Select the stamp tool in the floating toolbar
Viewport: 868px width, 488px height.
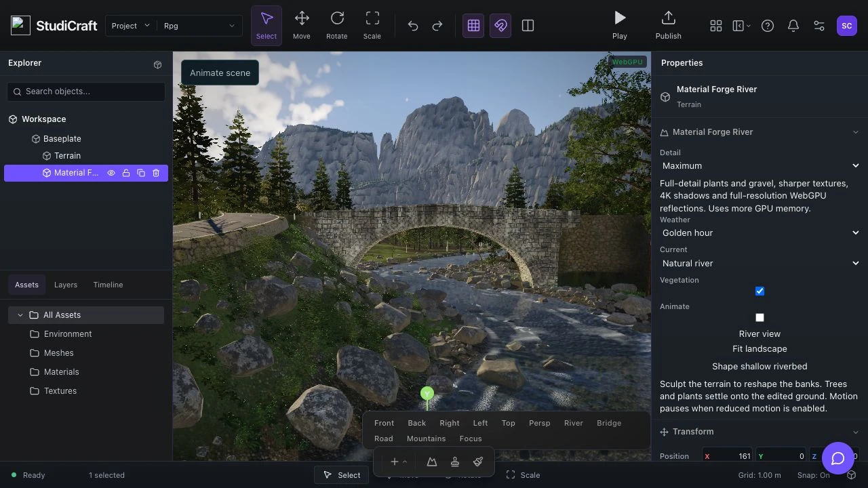click(455, 462)
